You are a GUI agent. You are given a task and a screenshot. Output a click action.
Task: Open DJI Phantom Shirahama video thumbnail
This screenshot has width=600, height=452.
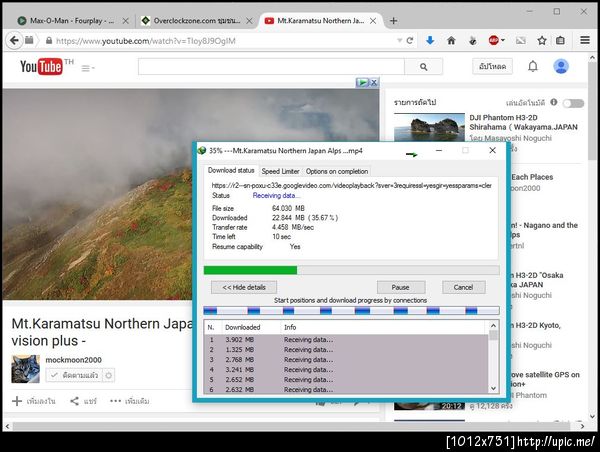click(x=429, y=127)
